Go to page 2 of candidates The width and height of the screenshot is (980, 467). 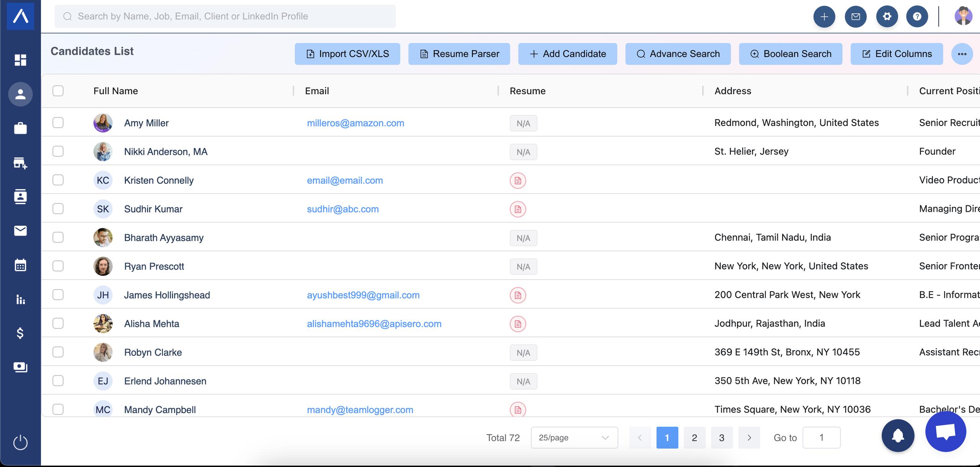694,438
